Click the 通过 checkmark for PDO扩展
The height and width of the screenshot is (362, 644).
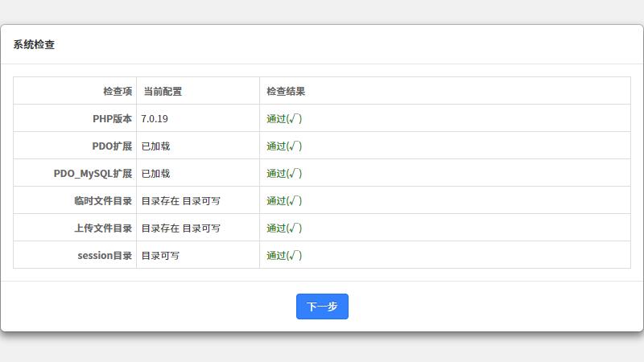(x=284, y=146)
